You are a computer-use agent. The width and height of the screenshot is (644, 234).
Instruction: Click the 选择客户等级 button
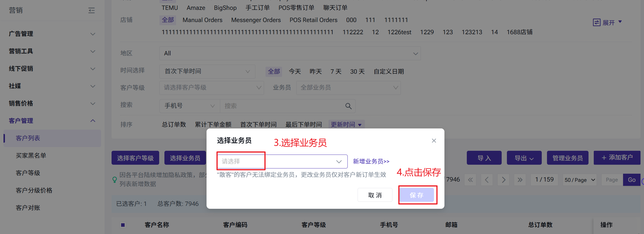[135, 158]
